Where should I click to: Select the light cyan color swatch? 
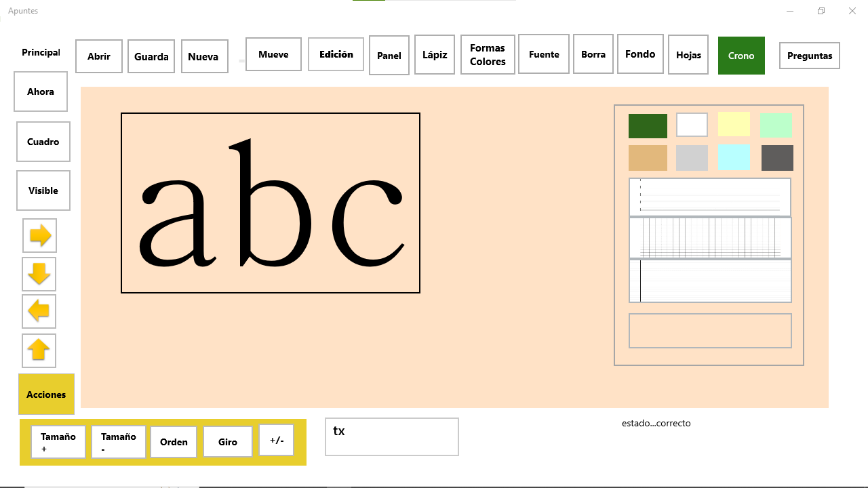(734, 158)
